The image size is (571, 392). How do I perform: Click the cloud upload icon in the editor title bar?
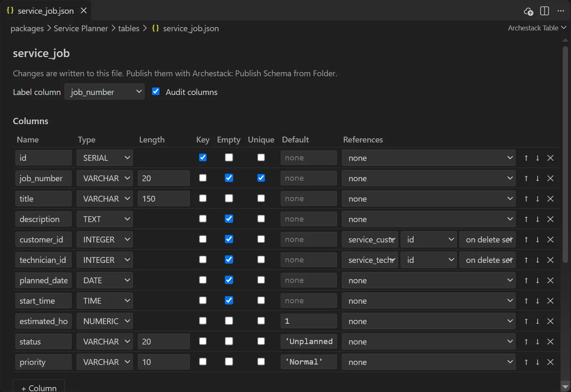coord(529,11)
